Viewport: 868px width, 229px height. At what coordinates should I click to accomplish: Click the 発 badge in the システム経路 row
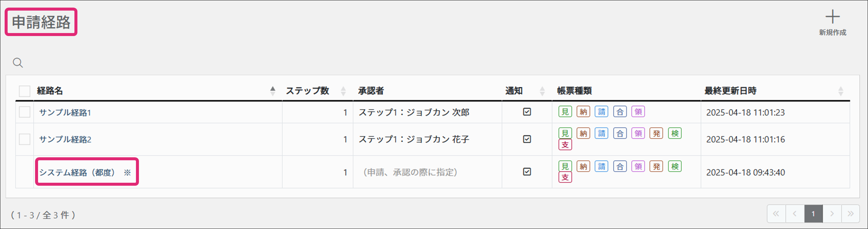pyautogui.click(x=656, y=166)
